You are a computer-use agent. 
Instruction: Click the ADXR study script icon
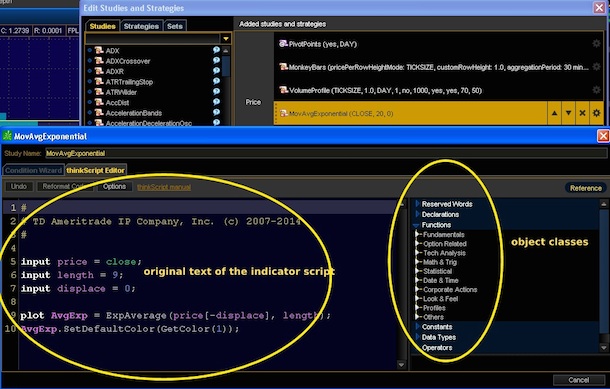(x=99, y=71)
